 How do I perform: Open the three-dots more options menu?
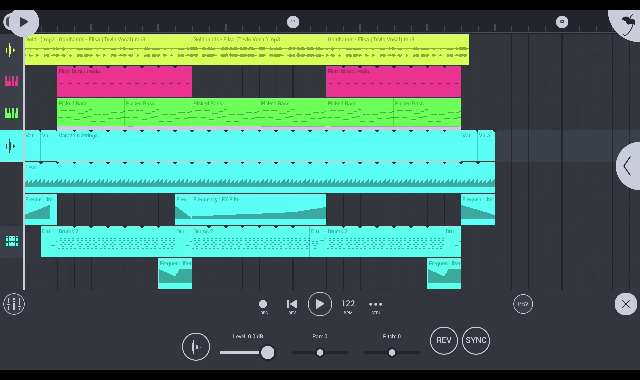(376, 304)
